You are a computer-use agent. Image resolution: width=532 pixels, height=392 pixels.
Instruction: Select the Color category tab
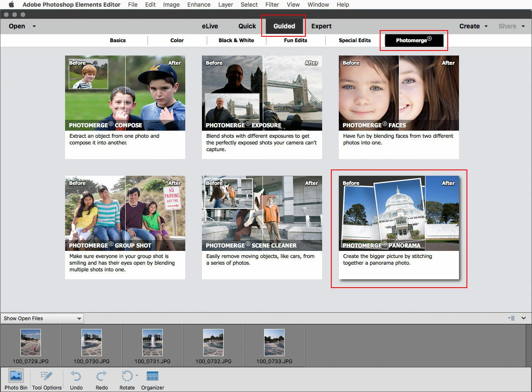(177, 40)
